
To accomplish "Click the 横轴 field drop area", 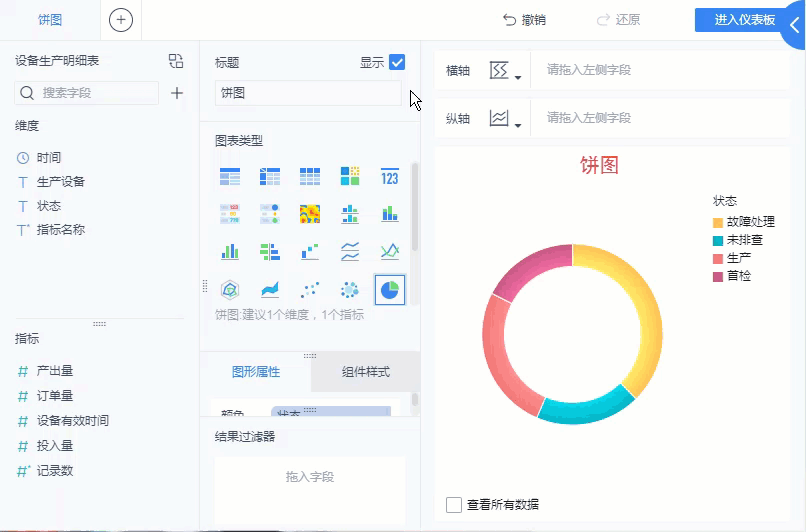I will (660, 70).
